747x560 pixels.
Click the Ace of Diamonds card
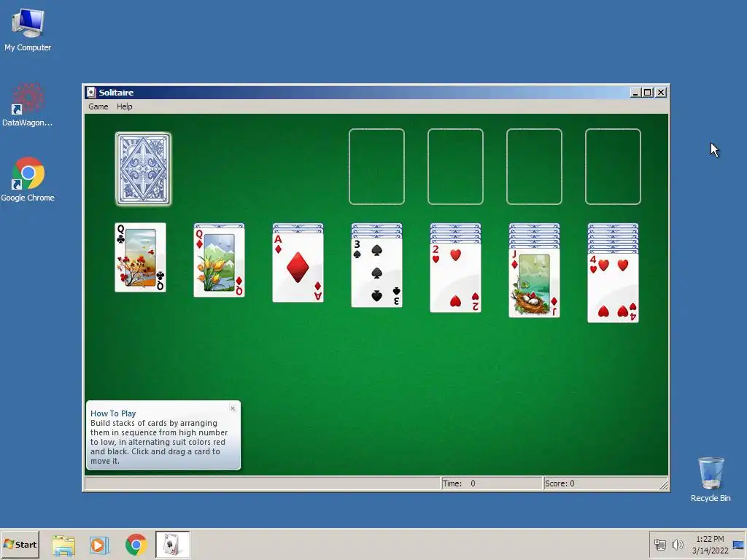tap(298, 268)
